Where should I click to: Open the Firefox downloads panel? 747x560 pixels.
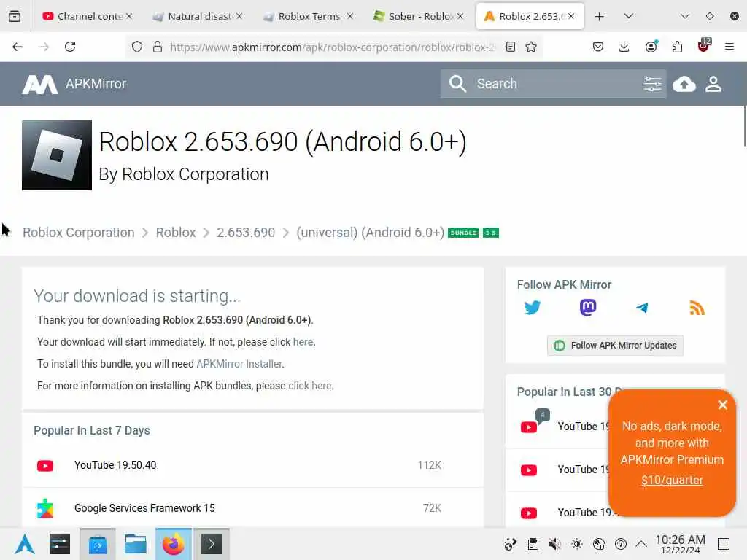pyautogui.click(x=624, y=47)
